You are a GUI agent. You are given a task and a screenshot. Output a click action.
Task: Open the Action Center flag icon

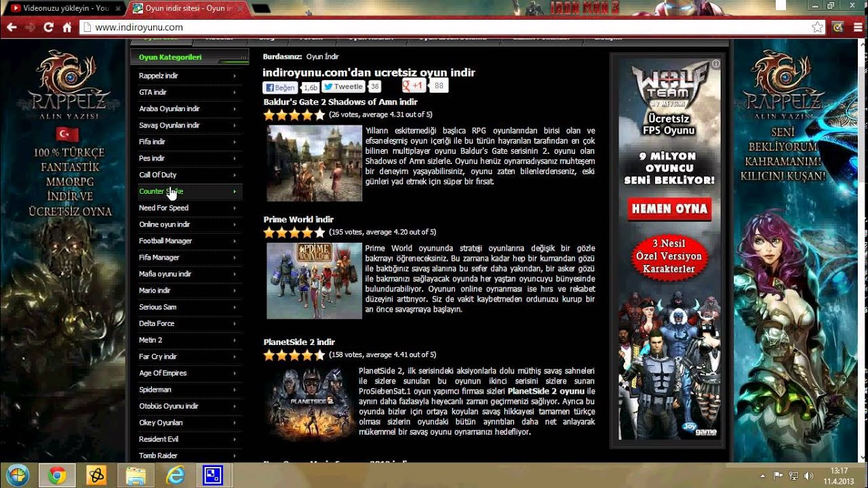pos(778,476)
